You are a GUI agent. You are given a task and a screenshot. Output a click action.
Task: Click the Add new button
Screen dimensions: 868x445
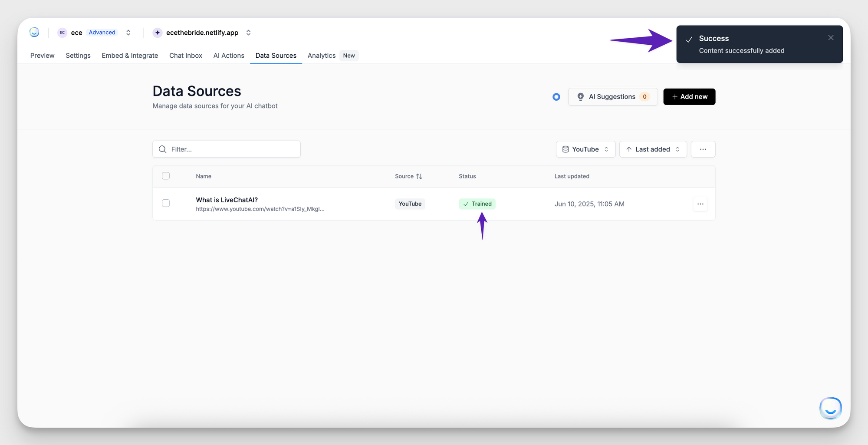coord(689,97)
